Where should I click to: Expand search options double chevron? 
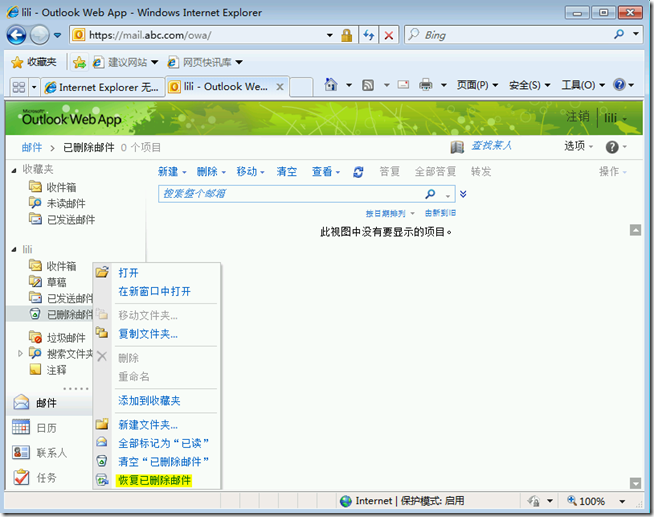pyautogui.click(x=463, y=194)
